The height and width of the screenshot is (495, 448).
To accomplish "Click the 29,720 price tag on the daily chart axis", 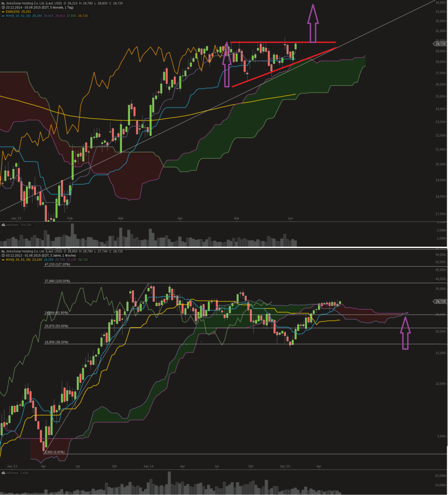I will [x=440, y=44].
